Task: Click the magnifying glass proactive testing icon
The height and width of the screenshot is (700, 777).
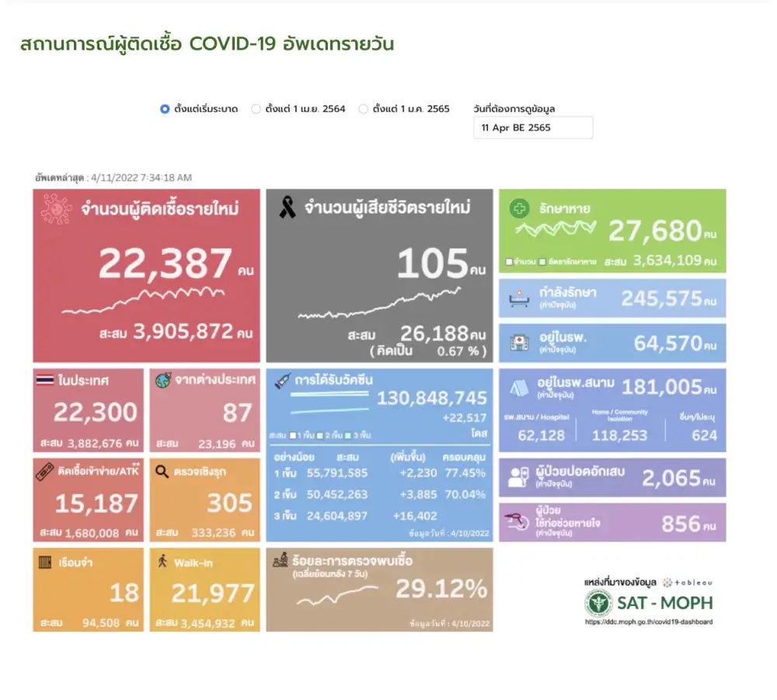Action: pos(162,472)
